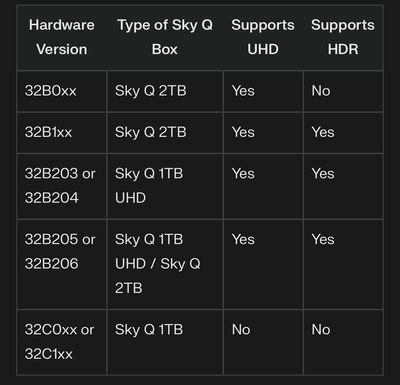Click UHD 'No' in the 32C0xx row

pyautogui.click(x=241, y=330)
